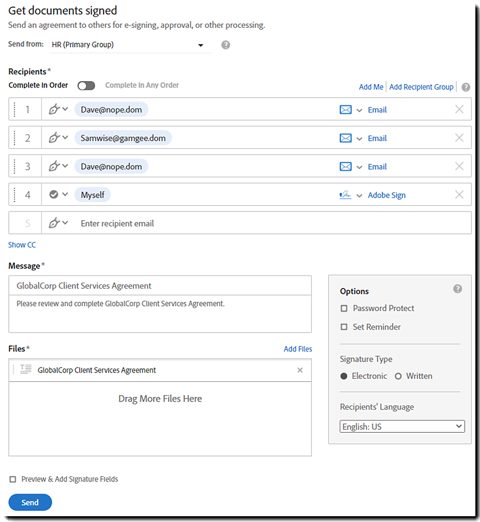Expand role chevron for recipient 4 Myself
This screenshot has width=480, height=522.
point(65,194)
